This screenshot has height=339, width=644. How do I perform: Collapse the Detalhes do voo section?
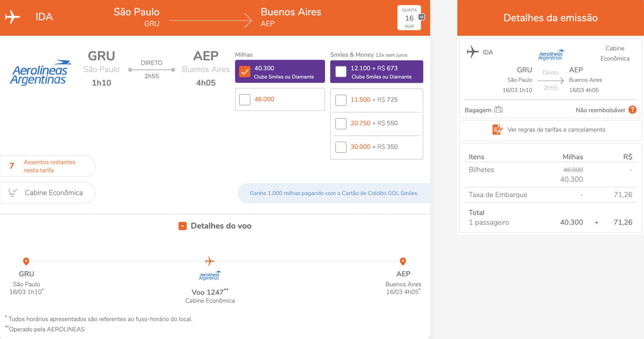182,226
